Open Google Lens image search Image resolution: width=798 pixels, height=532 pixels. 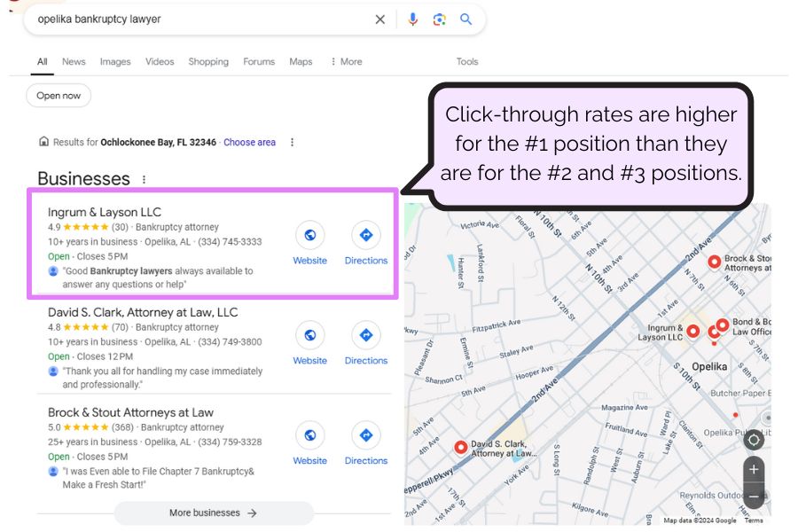(439, 19)
